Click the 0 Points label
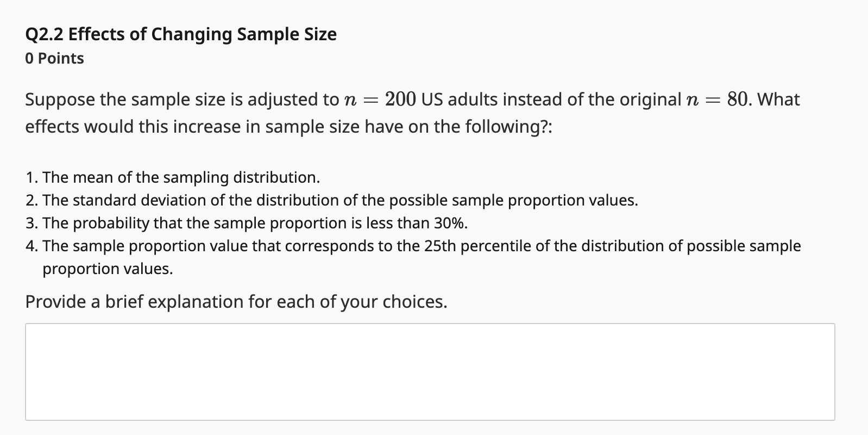Image resolution: width=868 pixels, height=435 pixels. coord(54,58)
